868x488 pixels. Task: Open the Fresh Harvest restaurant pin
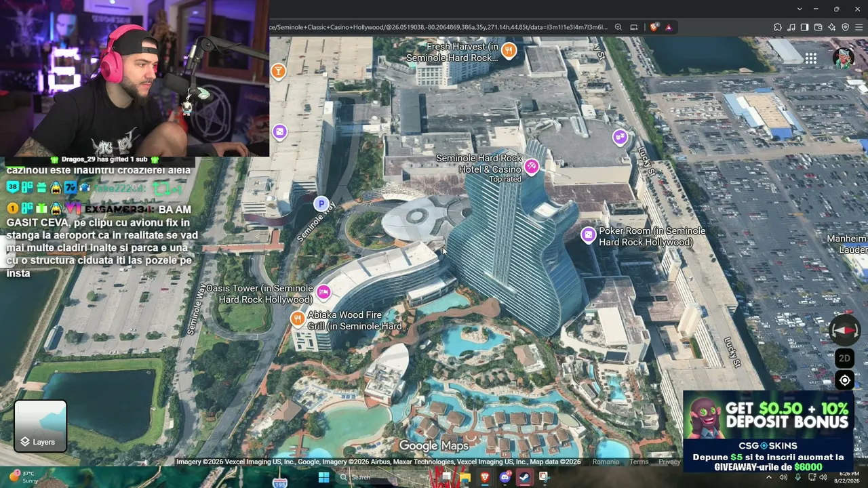click(x=509, y=50)
